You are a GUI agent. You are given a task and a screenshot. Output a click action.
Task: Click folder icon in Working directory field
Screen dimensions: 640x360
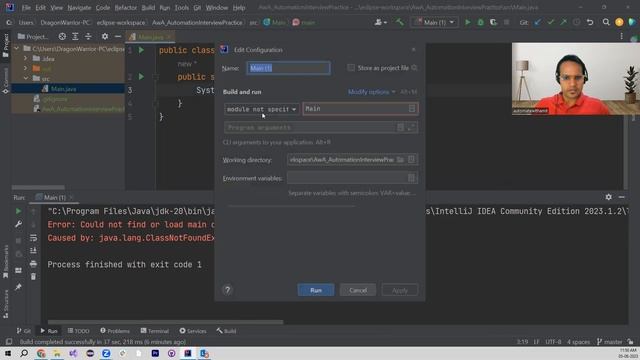coord(400,160)
